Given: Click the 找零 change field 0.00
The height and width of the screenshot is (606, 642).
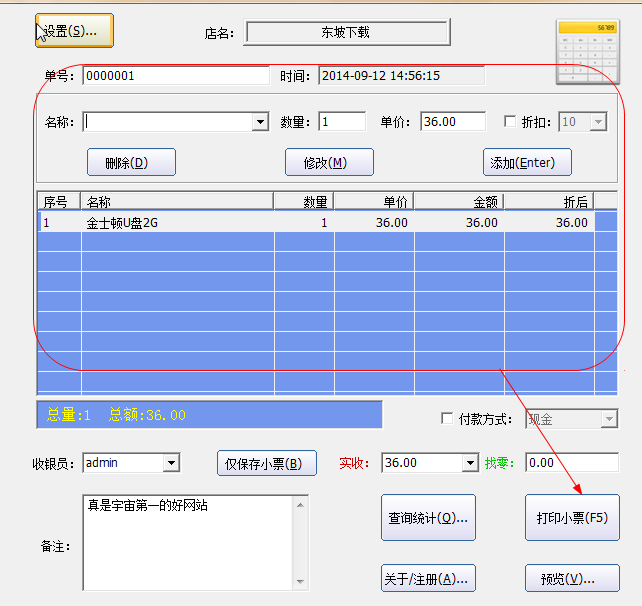Looking at the screenshot, I should tap(572, 463).
